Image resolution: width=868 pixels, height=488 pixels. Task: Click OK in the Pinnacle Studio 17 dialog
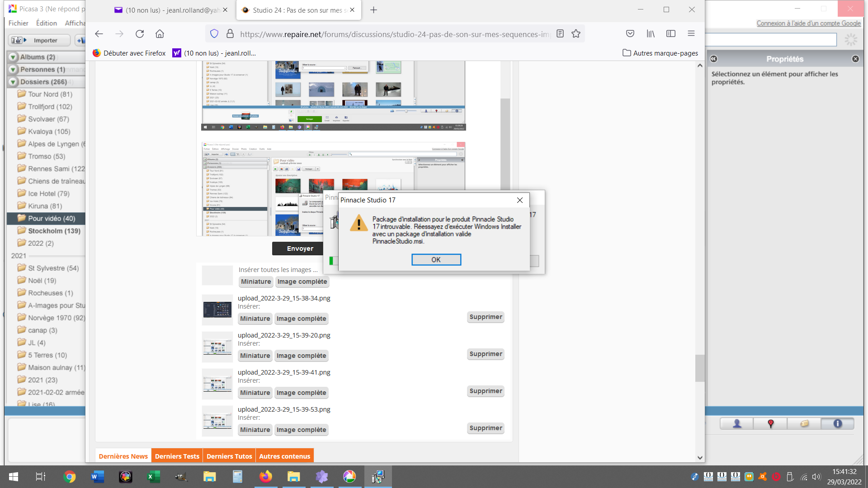point(436,260)
